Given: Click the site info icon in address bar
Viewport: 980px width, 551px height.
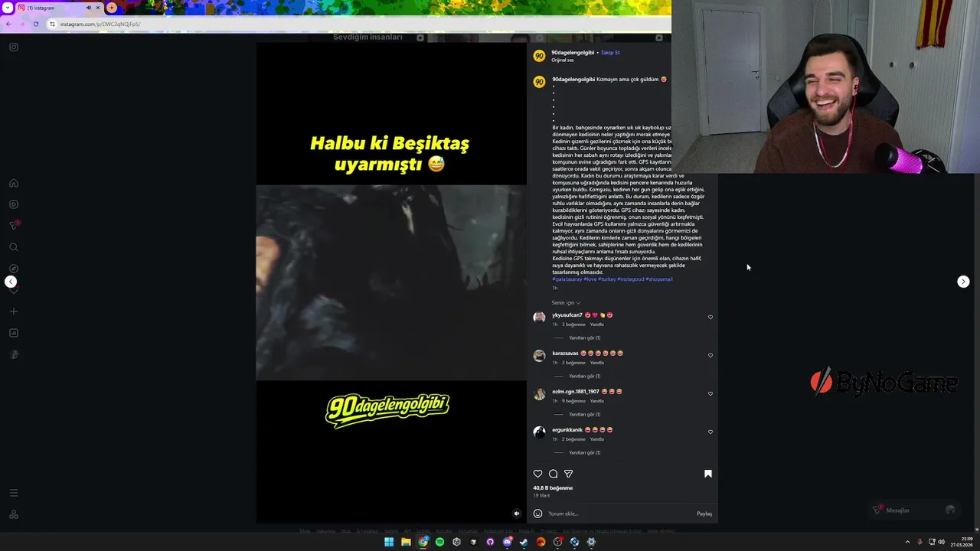Looking at the screenshot, I should click(x=52, y=24).
